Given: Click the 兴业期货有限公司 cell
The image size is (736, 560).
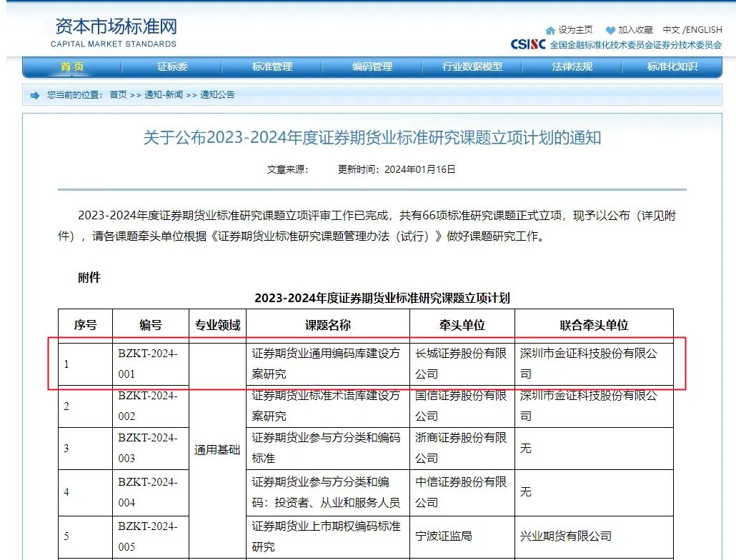Looking at the screenshot, I should [x=594, y=536].
